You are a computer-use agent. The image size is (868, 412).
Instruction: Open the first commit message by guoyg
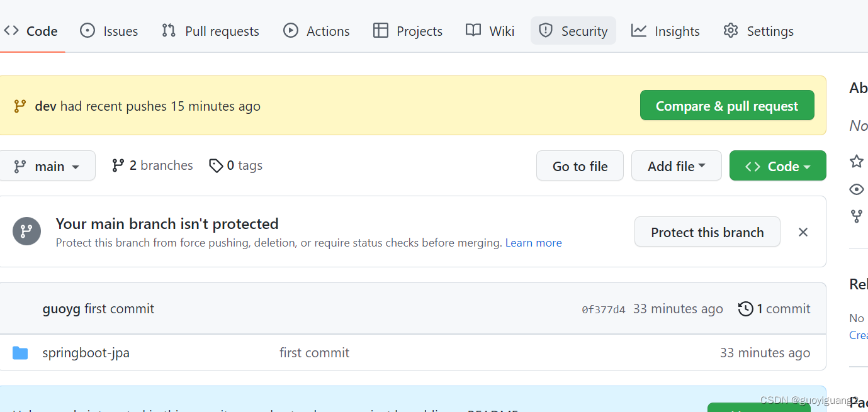(120, 309)
